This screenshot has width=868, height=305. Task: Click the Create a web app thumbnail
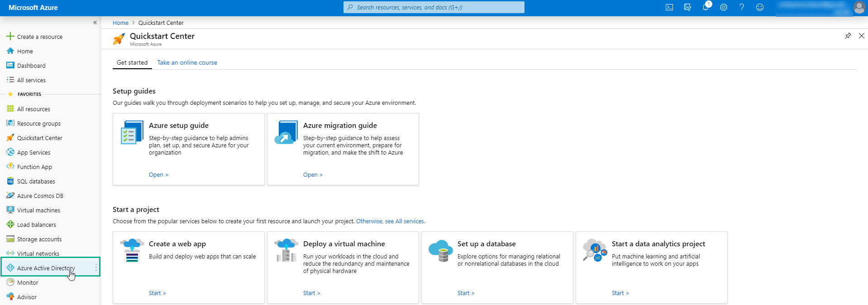132,251
